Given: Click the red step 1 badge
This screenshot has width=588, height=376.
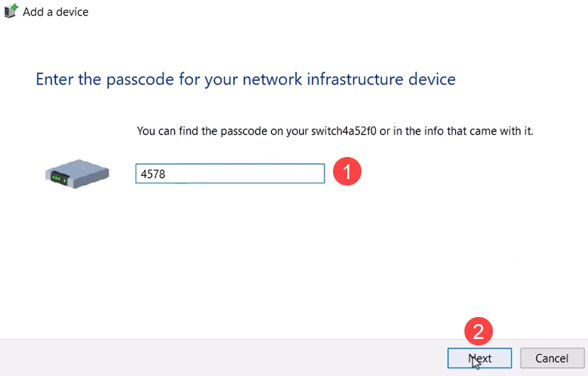Looking at the screenshot, I should [347, 171].
